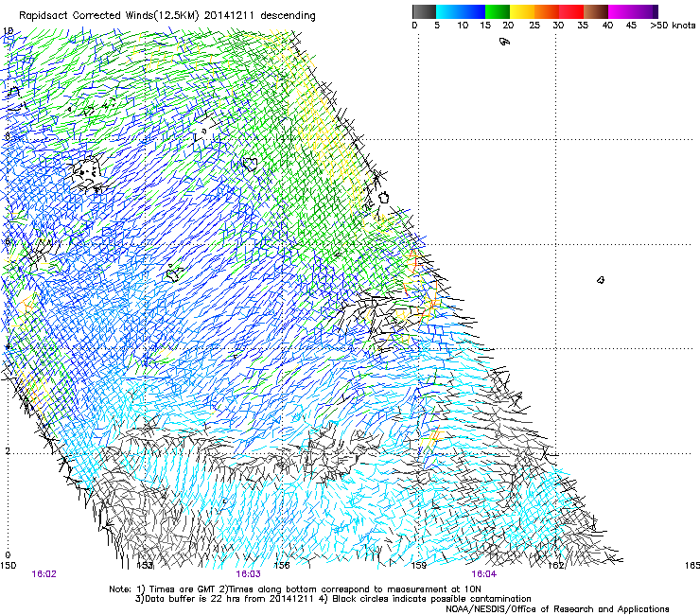Click the 'Rapidscat Corrected Winds(12.5KM)' title

(109, 16)
